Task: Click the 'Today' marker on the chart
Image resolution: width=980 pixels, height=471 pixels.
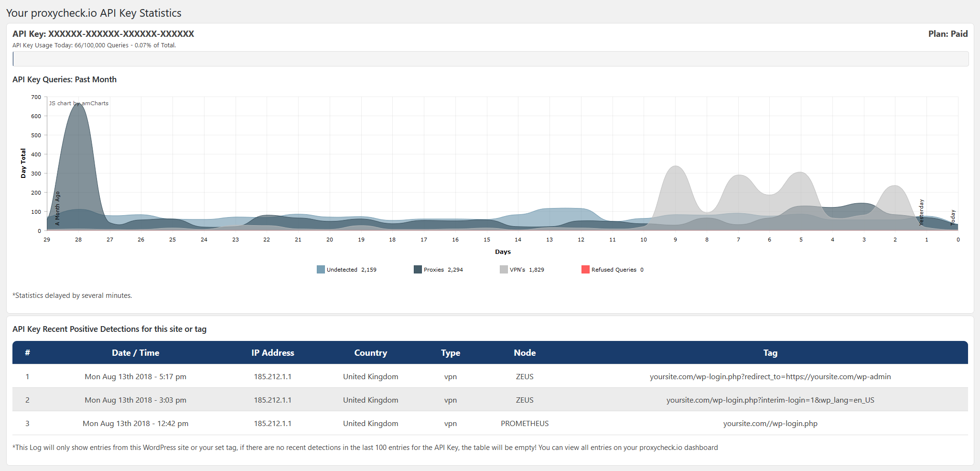Action: 953,217
